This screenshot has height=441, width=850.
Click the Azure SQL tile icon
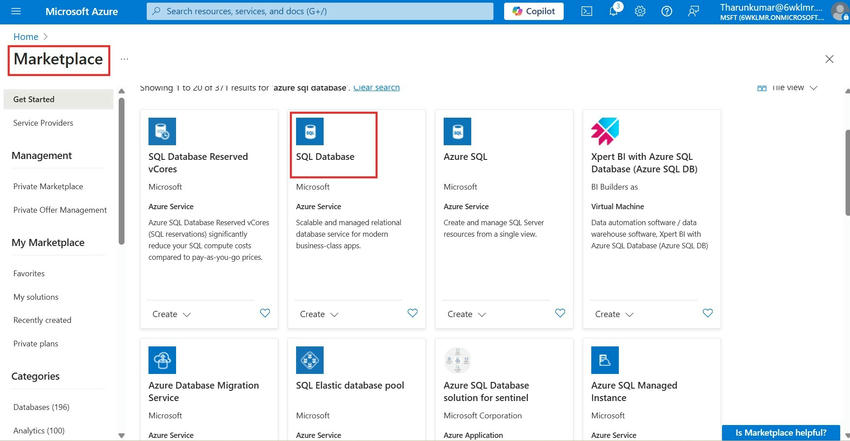click(457, 131)
